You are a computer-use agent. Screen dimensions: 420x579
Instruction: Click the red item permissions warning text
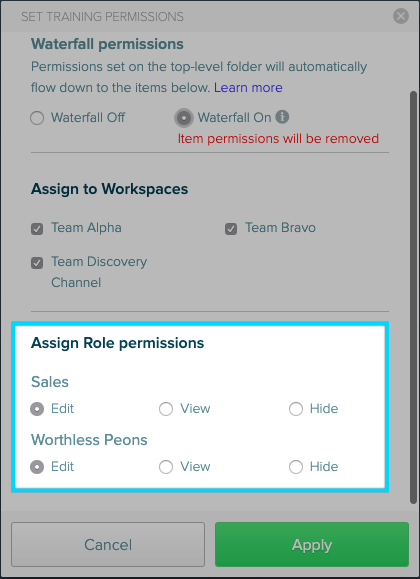click(278, 138)
